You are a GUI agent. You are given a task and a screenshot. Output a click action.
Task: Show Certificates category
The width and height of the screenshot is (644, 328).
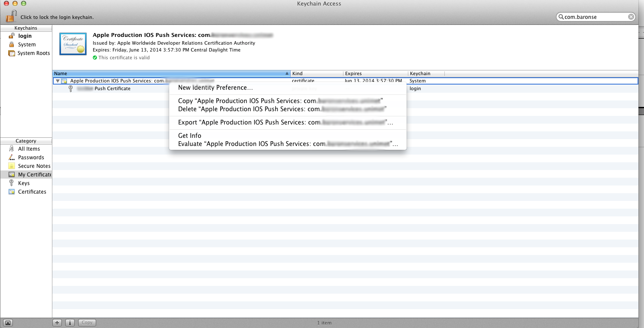tap(32, 192)
